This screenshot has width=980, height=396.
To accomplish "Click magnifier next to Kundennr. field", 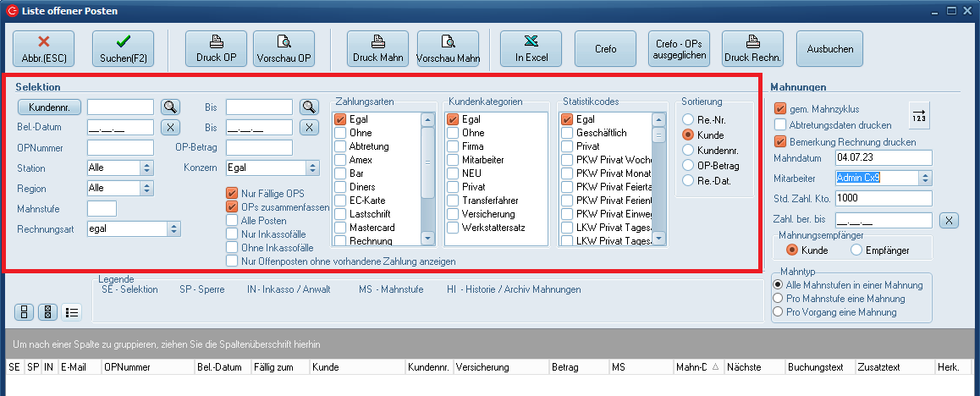I will [171, 107].
